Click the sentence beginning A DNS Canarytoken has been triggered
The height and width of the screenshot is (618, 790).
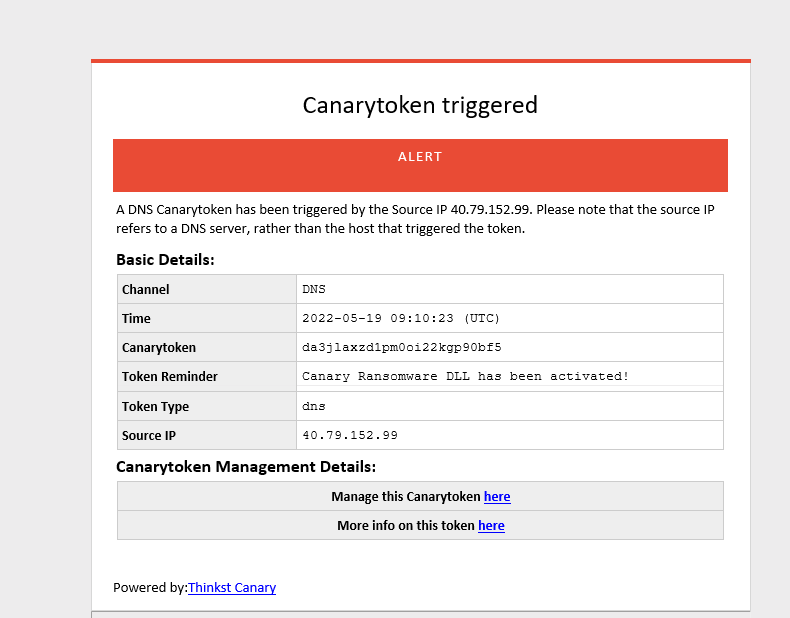coord(415,219)
